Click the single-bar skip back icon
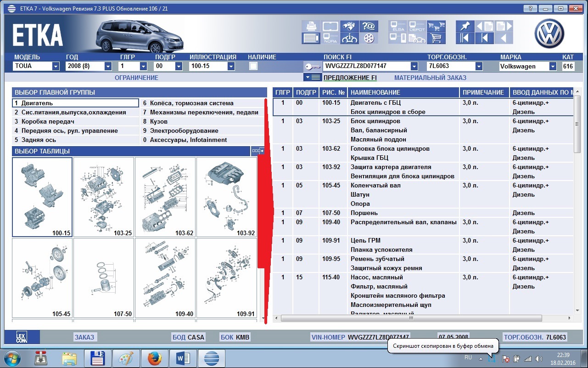 pos(484,38)
